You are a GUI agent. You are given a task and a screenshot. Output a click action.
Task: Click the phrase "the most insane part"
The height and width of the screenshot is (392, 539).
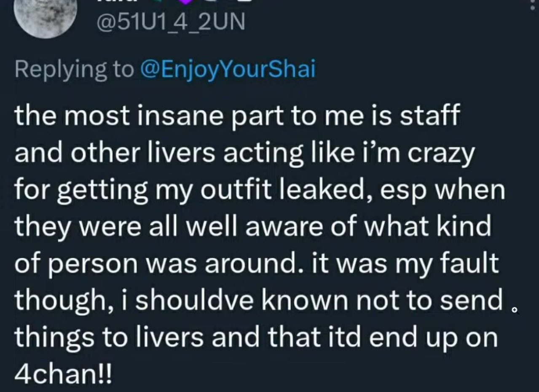click(x=123, y=116)
